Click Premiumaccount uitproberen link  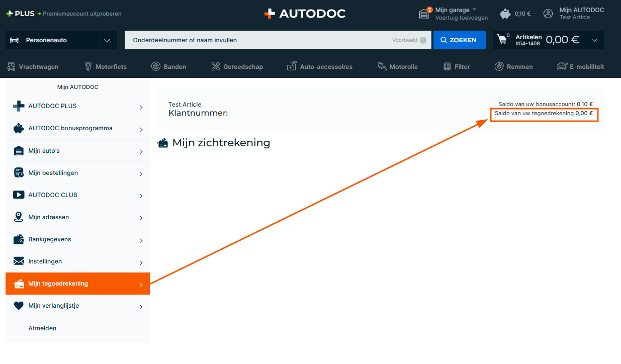point(82,14)
